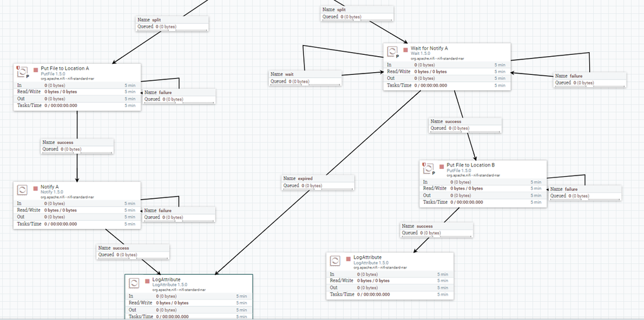Screen dimensions: 644x320
Task: Select the wait connection label
Action: (305, 77)
